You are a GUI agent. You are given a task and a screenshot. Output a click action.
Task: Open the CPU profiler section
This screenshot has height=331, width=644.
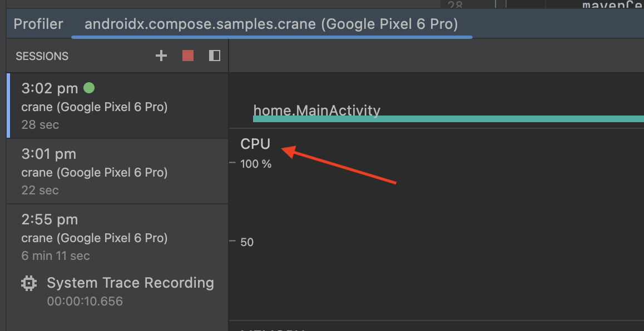click(255, 143)
